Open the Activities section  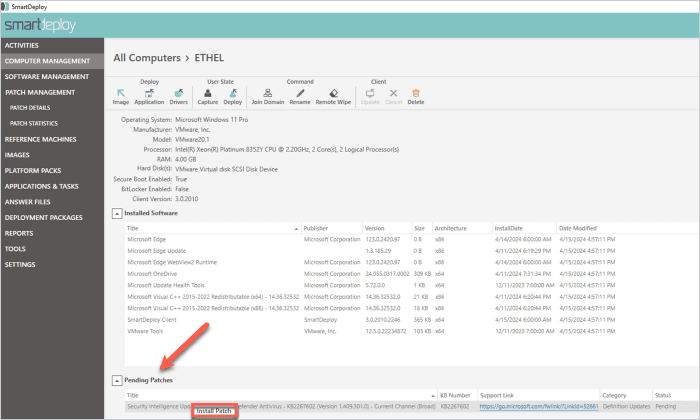point(52,46)
